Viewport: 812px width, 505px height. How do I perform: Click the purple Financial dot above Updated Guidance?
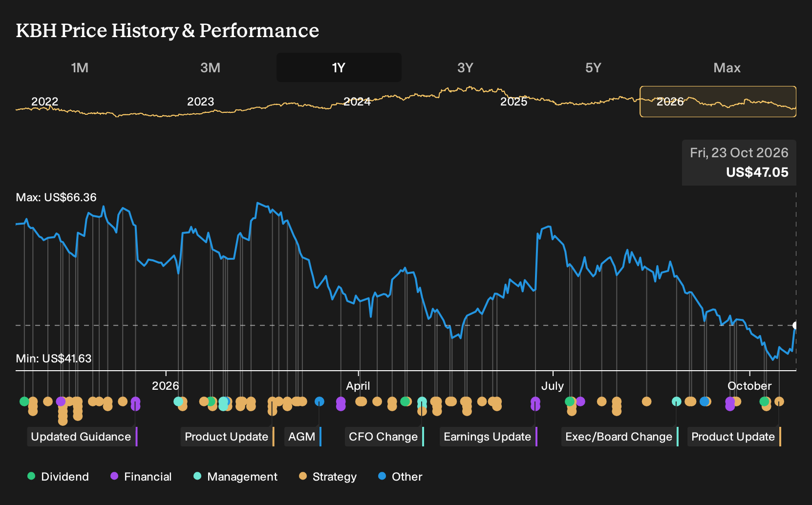click(135, 401)
